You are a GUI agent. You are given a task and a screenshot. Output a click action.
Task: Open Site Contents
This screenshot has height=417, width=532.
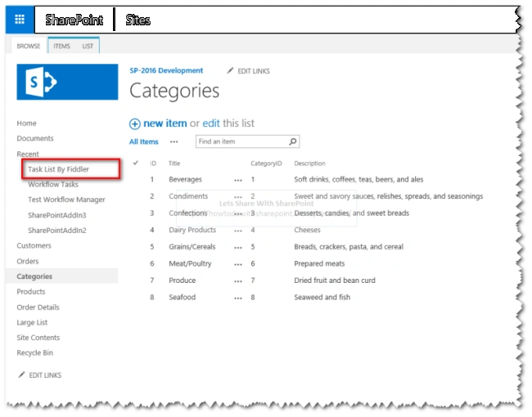(x=38, y=338)
